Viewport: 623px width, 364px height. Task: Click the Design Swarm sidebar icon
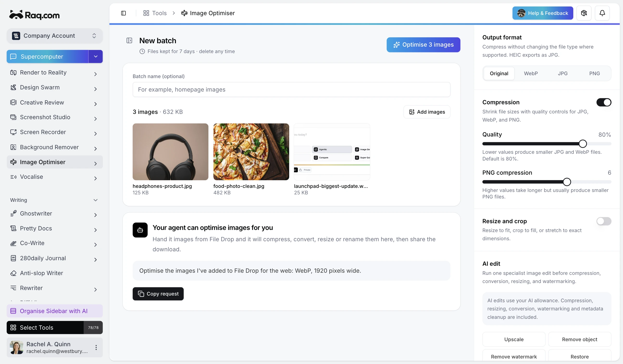[x=13, y=87]
